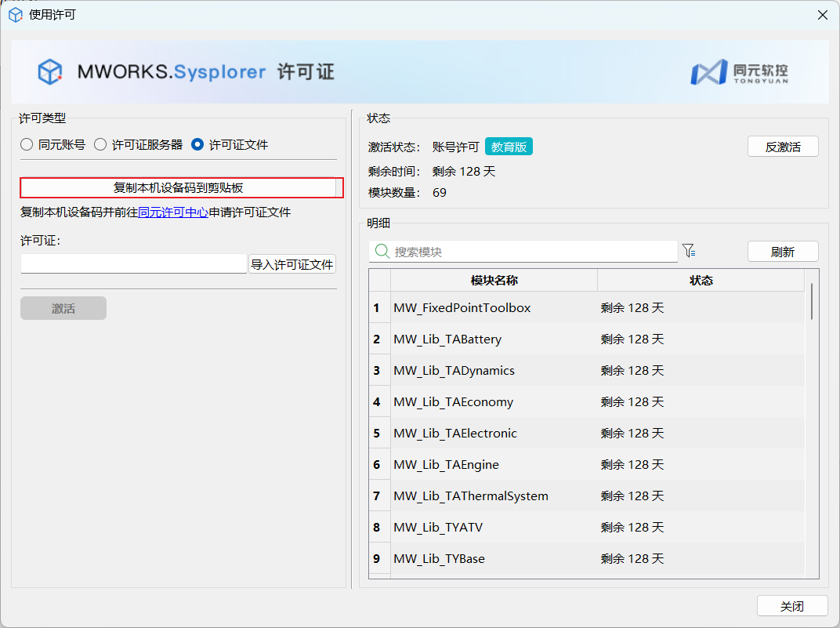Select row MW_Lib_TADynamics

pos(587,370)
